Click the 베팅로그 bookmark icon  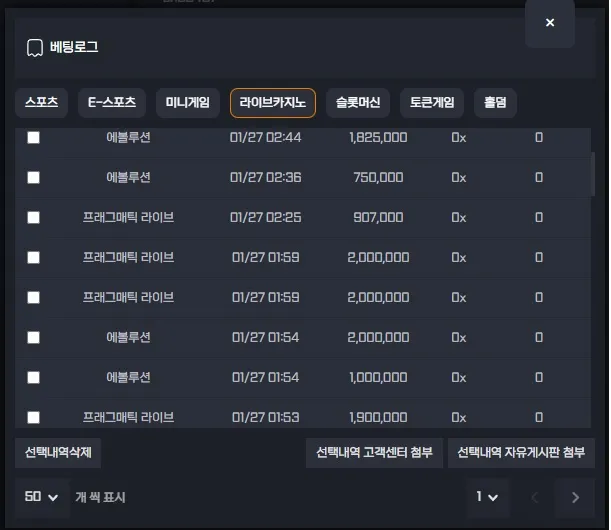click(x=35, y=47)
